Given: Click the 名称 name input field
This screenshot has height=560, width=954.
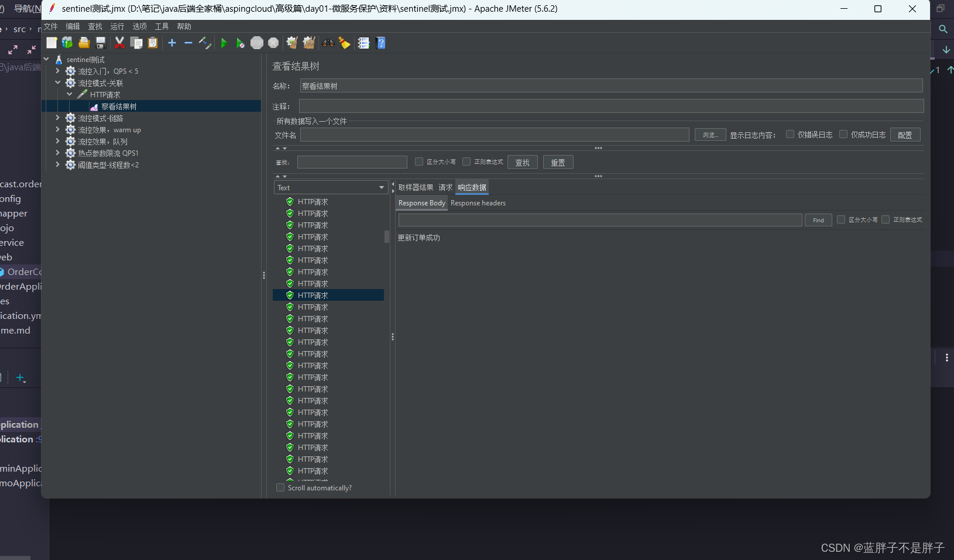Looking at the screenshot, I should 612,86.
